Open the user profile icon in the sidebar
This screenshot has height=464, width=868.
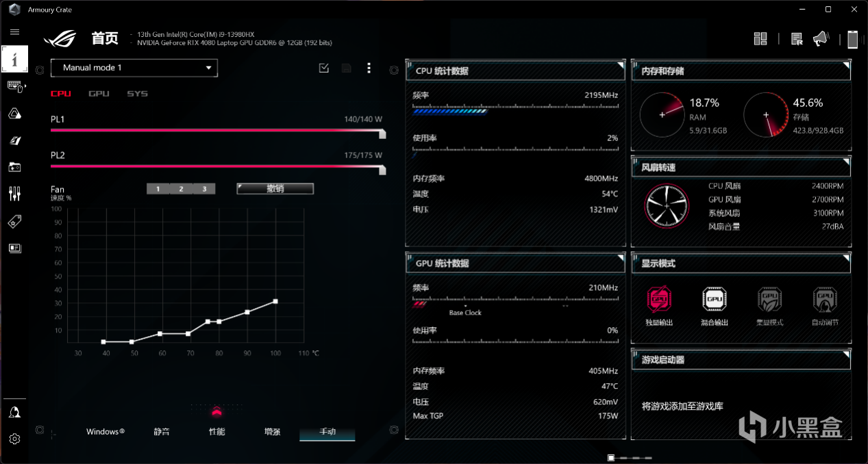point(14,412)
